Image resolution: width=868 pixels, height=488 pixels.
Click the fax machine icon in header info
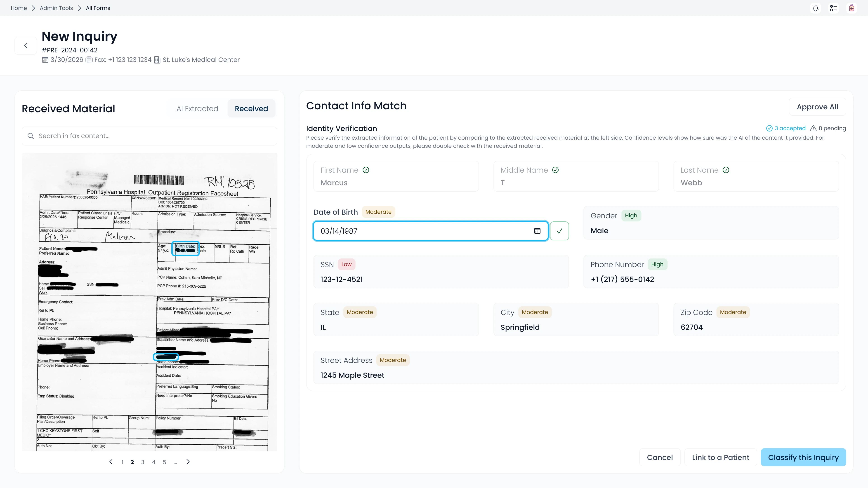(x=89, y=60)
